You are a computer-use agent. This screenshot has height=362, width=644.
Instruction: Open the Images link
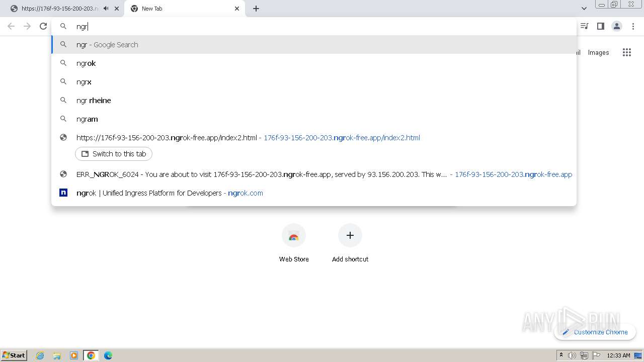coord(598,52)
